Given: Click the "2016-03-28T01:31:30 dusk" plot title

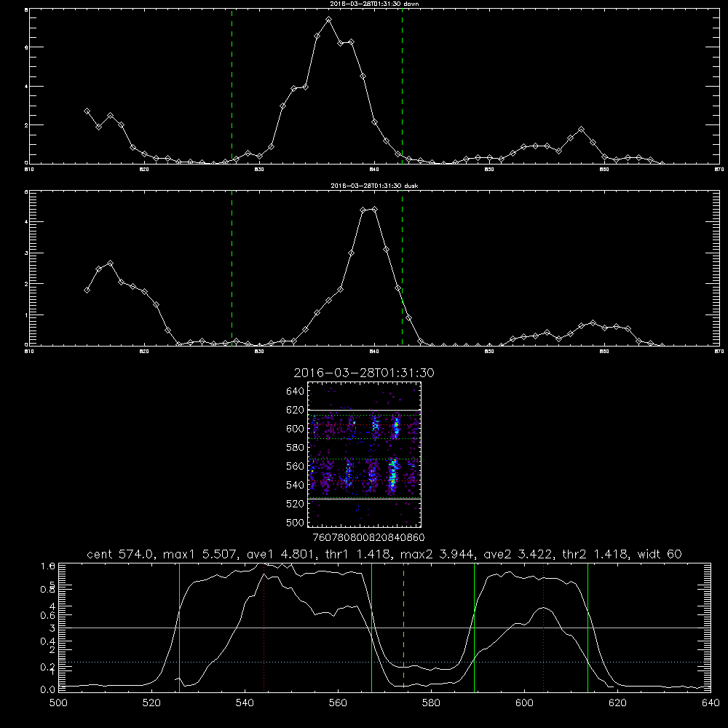Looking at the screenshot, I should click(374, 186).
